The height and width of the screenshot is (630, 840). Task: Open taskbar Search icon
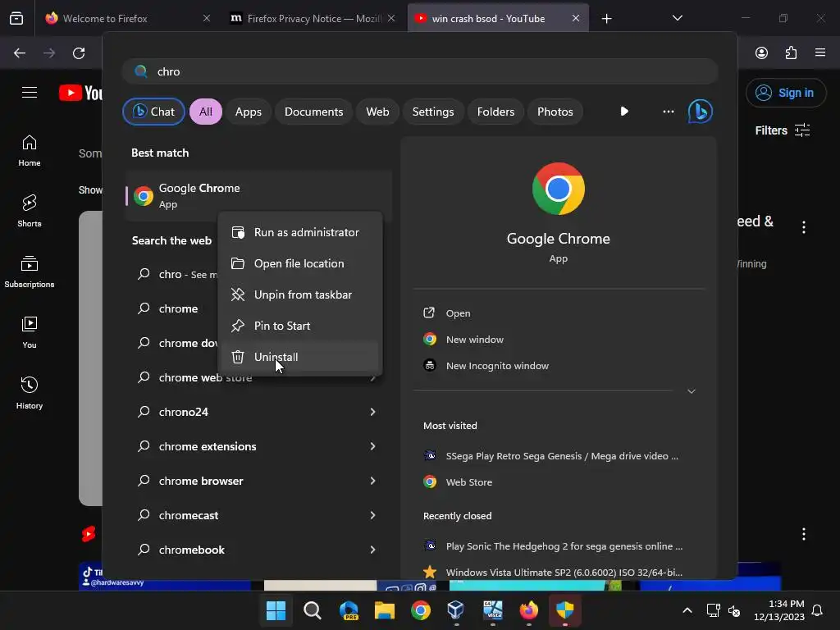(313, 609)
